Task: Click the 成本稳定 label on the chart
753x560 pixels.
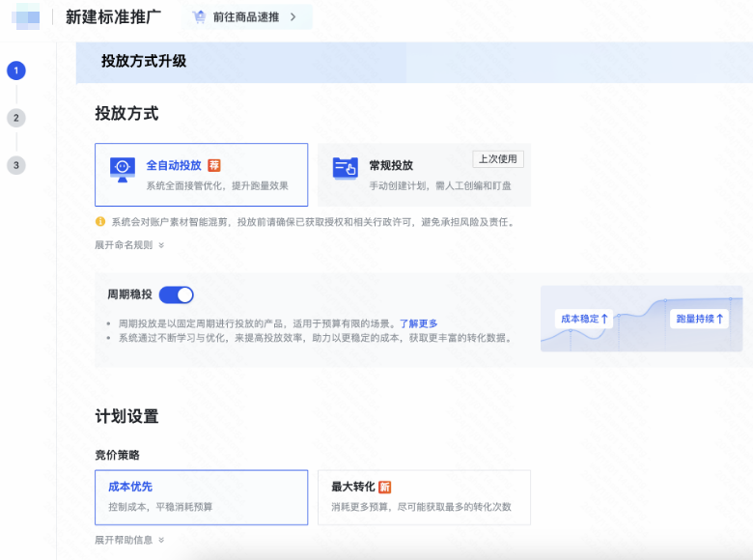Action: [584, 319]
